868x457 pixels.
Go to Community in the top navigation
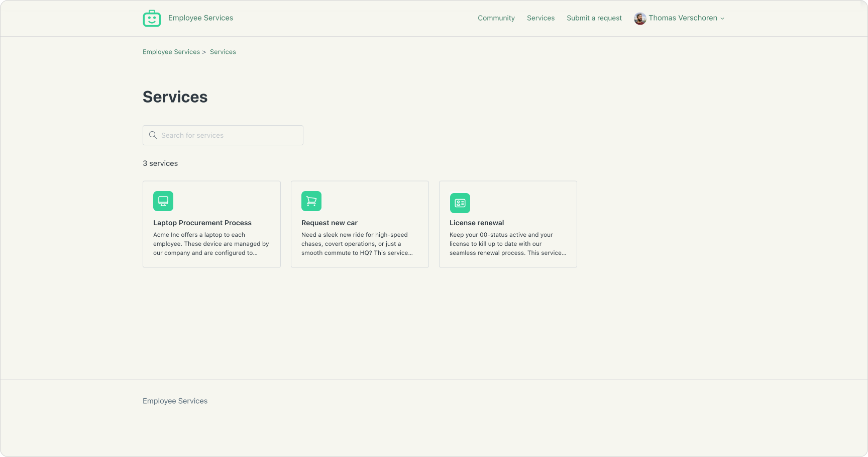pos(496,18)
